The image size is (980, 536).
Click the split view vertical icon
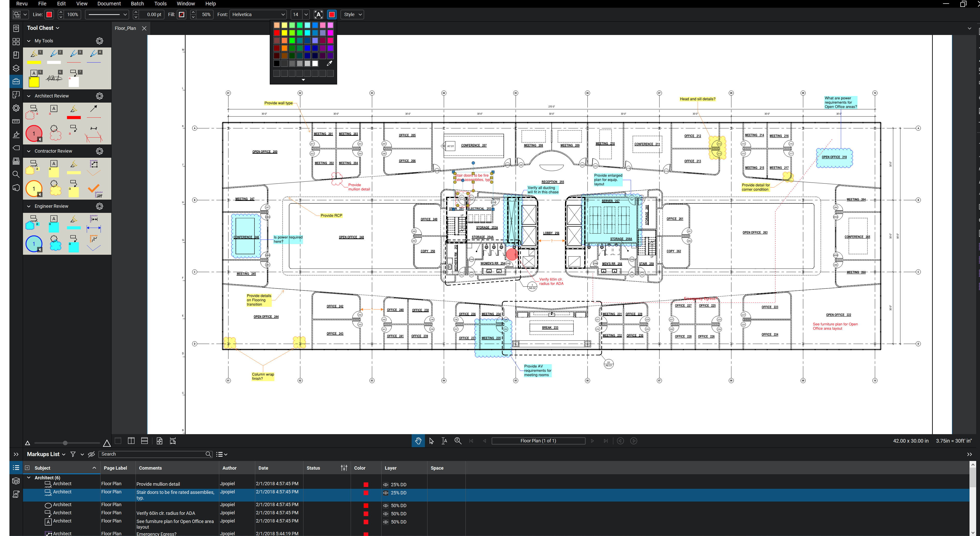pos(131,441)
